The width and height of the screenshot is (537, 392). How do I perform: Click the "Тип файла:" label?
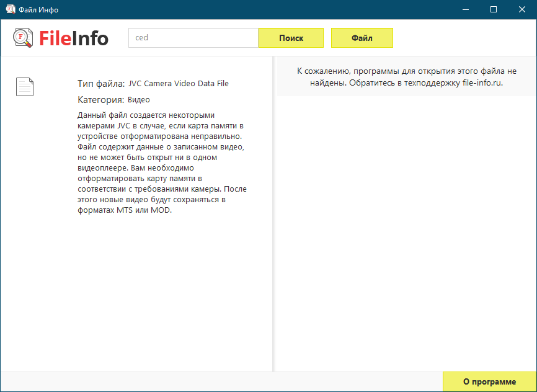click(x=101, y=84)
